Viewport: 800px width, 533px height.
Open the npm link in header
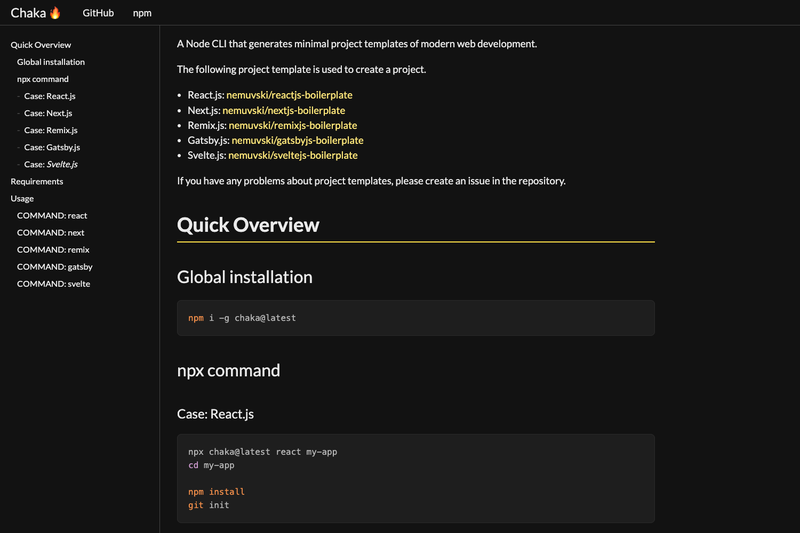click(x=142, y=13)
